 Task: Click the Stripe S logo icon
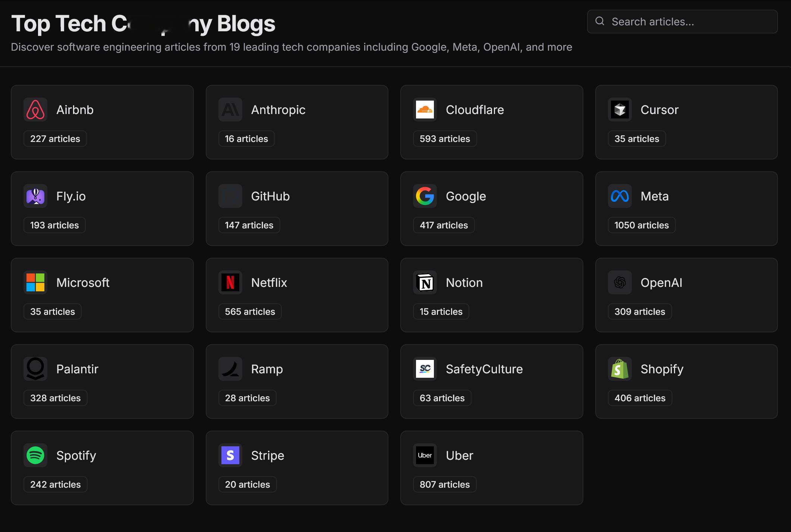coord(230,456)
